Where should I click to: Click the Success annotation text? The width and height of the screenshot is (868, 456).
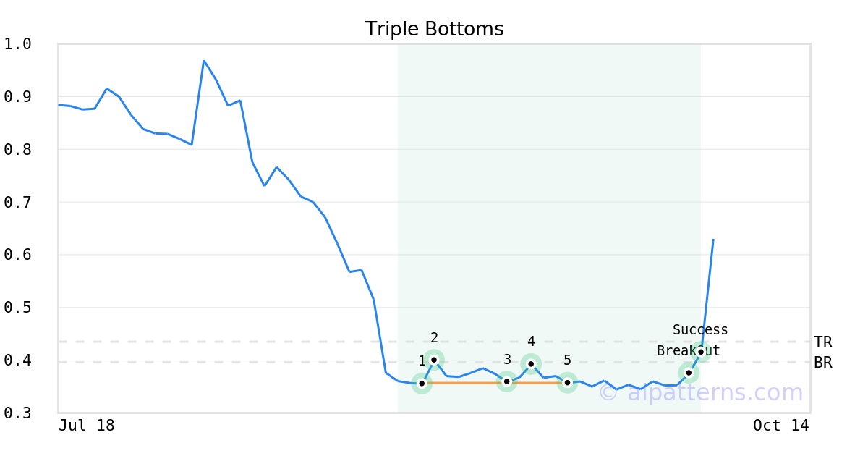coord(700,330)
